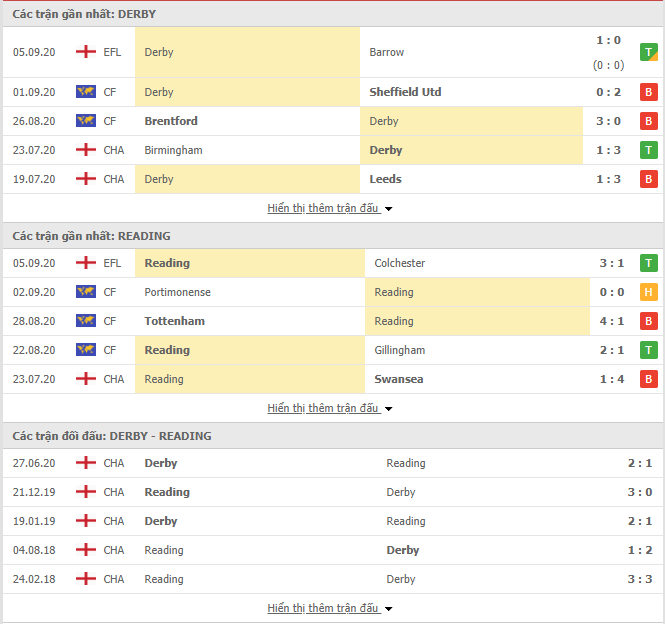The height and width of the screenshot is (624, 665).
Task: Open Colchester team name
Action: click(x=400, y=263)
